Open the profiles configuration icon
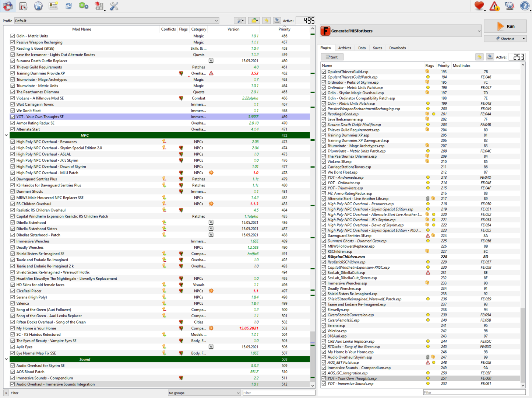532x398 pixels. [x=53, y=6]
